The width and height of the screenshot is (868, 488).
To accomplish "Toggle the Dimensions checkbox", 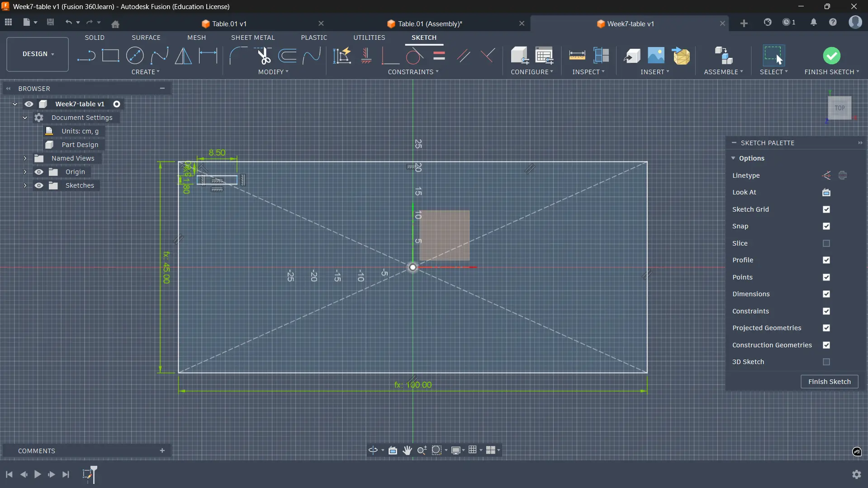I will coord(826,294).
